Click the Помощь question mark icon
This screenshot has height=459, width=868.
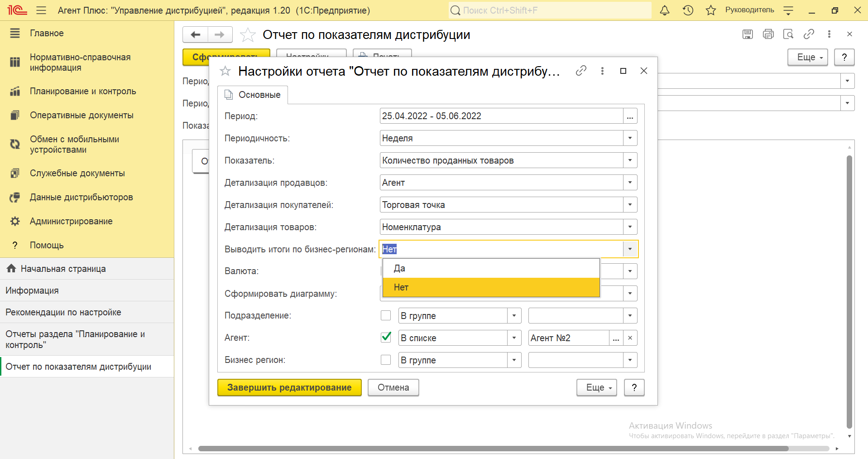click(x=15, y=245)
